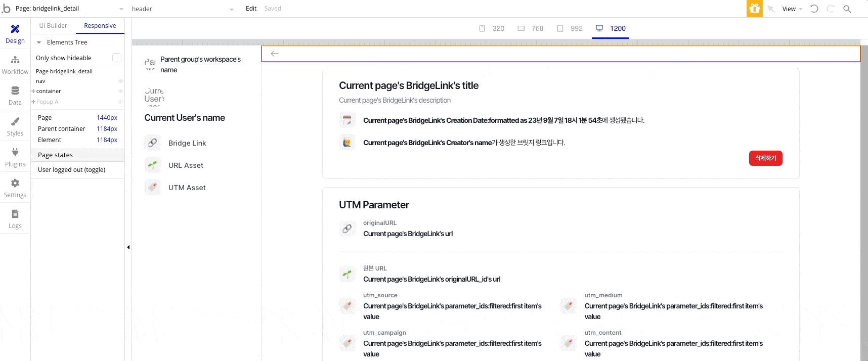Open the Styles brush icon

tap(15, 122)
